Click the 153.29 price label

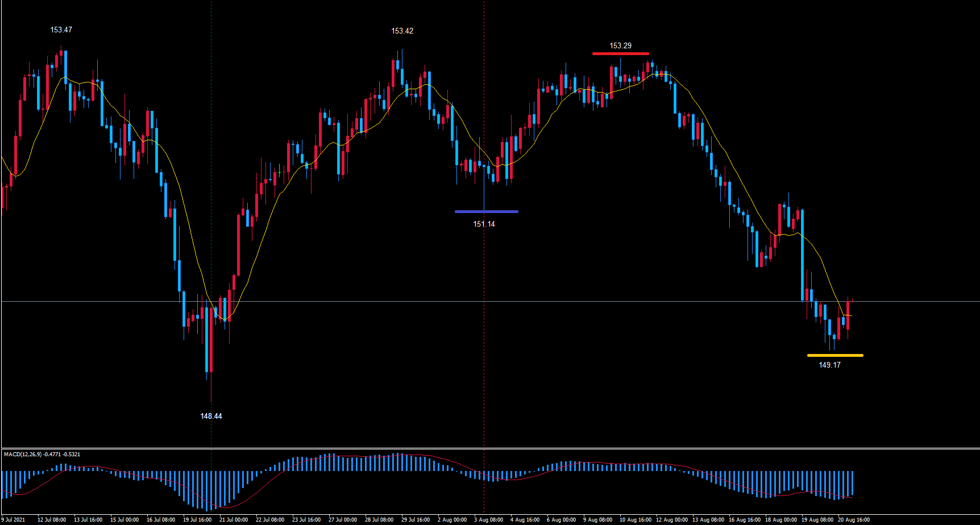620,45
